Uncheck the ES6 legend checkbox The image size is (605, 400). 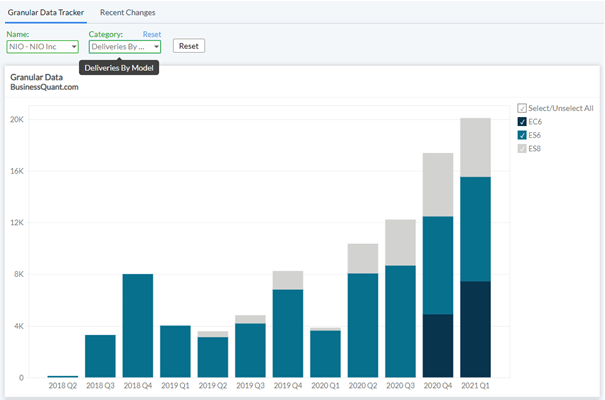coord(522,135)
